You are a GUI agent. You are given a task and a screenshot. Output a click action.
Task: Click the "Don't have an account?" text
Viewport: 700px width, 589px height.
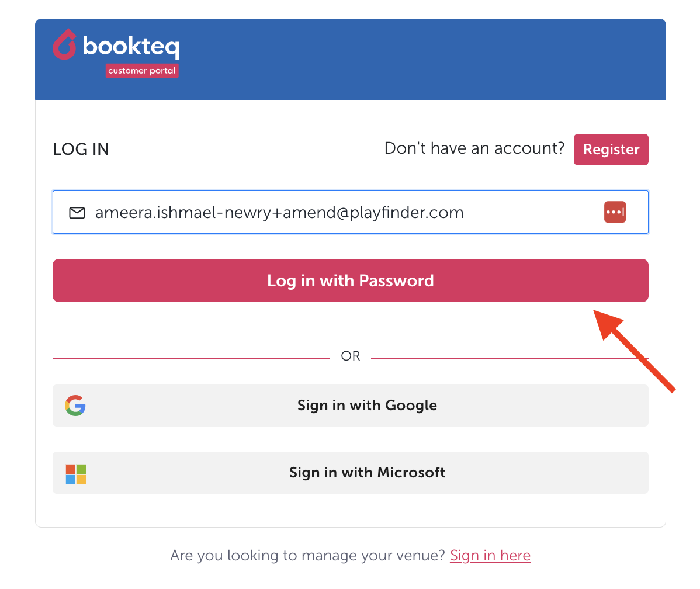474,148
